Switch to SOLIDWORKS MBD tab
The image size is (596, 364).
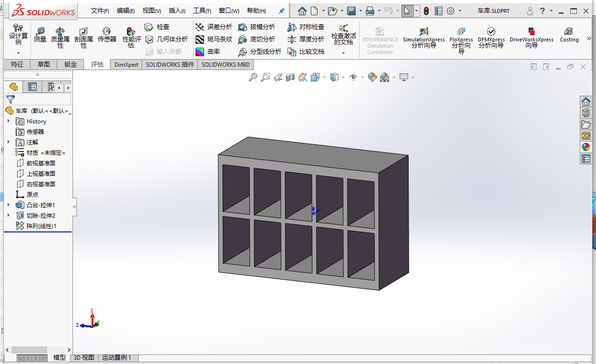click(226, 64)
